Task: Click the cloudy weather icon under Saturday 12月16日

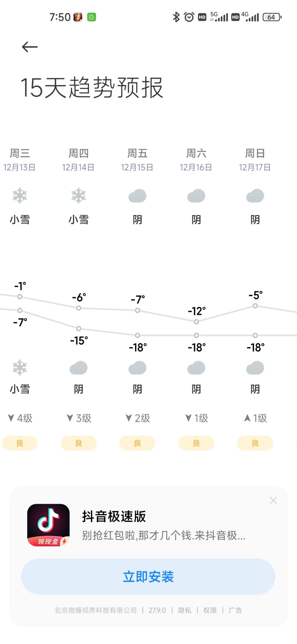Action: click(x=196, y=196)
